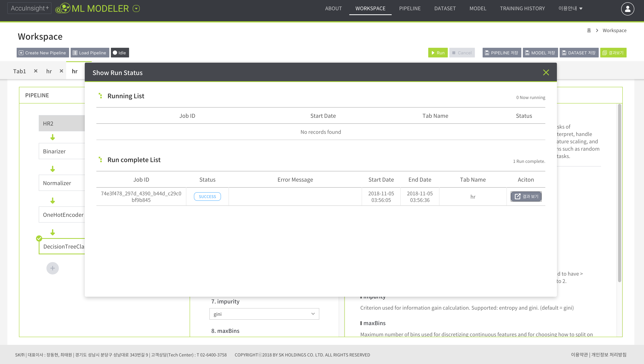
Task: Close the Show Run Status dialog
Action: click(x=546, y=73)
